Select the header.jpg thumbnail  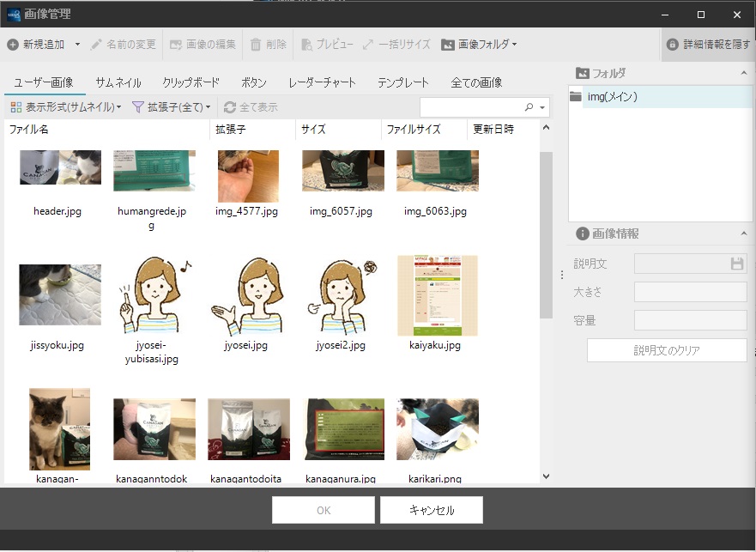(x=60, y=167)
